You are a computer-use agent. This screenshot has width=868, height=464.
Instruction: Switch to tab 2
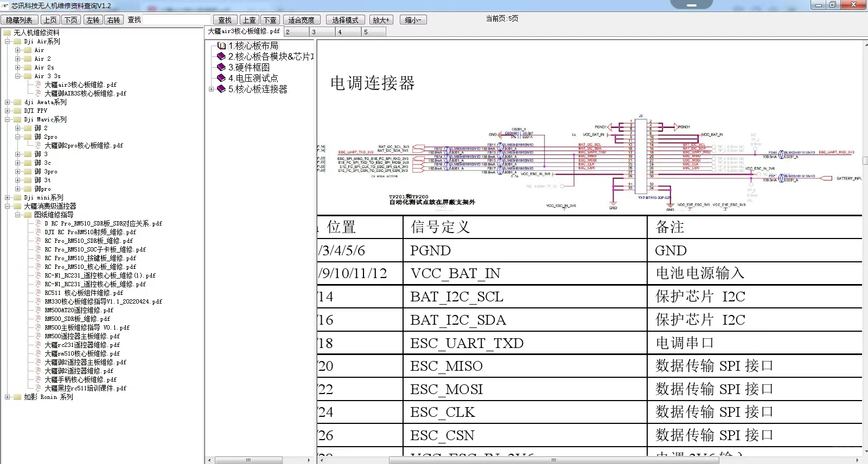pos(296,32)
